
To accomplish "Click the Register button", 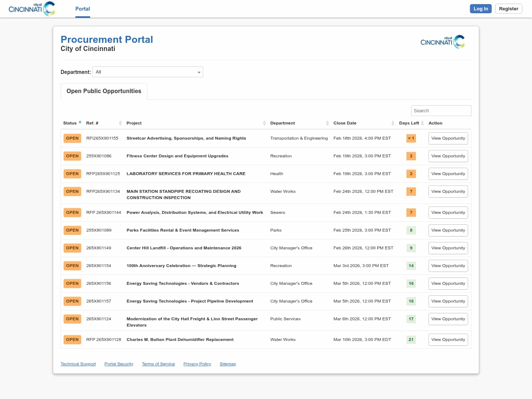I will 508,9.
